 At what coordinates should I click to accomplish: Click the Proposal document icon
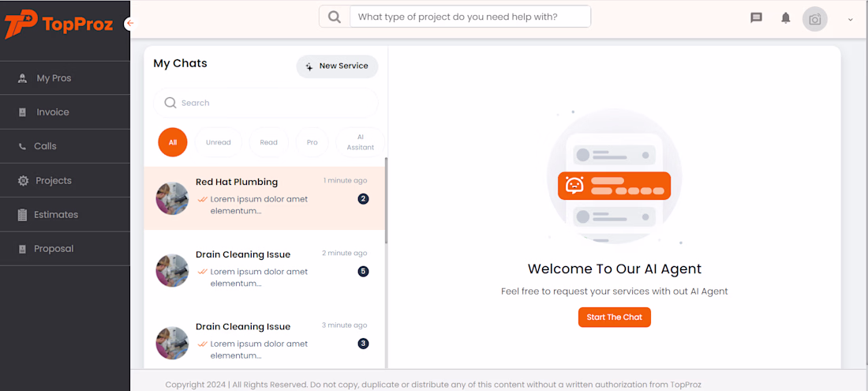click(x=22, y=250)
